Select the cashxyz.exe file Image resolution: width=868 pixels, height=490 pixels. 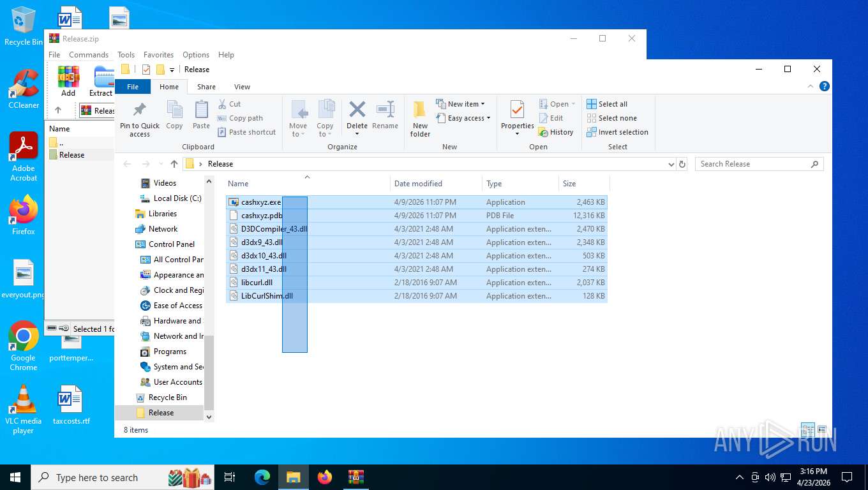pyautogui.click(x=416, y=202)
